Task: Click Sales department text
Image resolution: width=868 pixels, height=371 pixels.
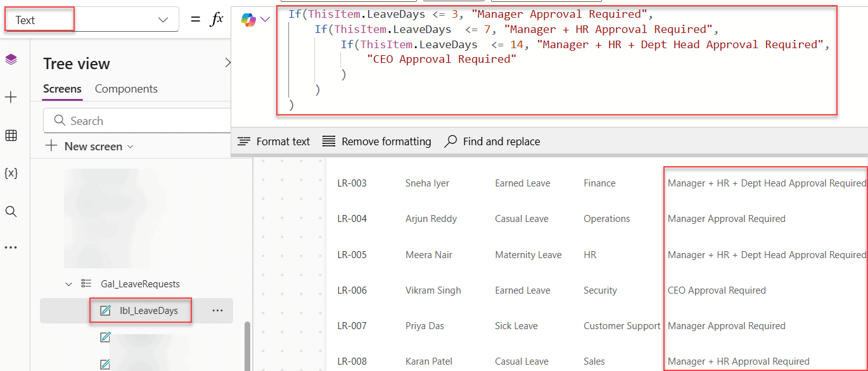Action: point(595,361)
